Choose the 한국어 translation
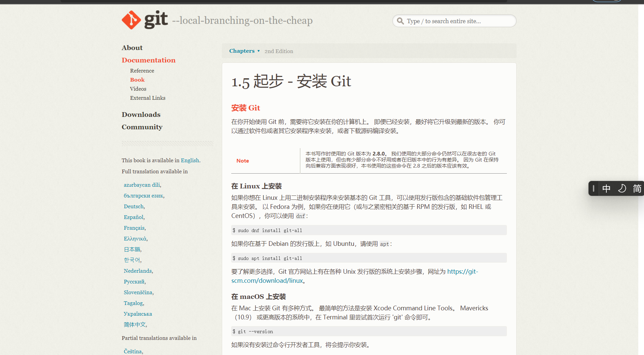The width and height of the screenshot is (644, 355). 132,260
